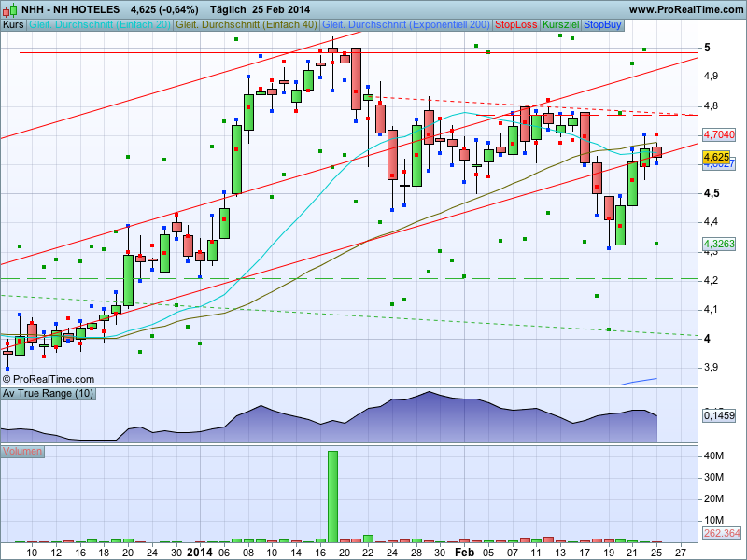Select the Kurs indicator label
747x560 pixels.
13,25
